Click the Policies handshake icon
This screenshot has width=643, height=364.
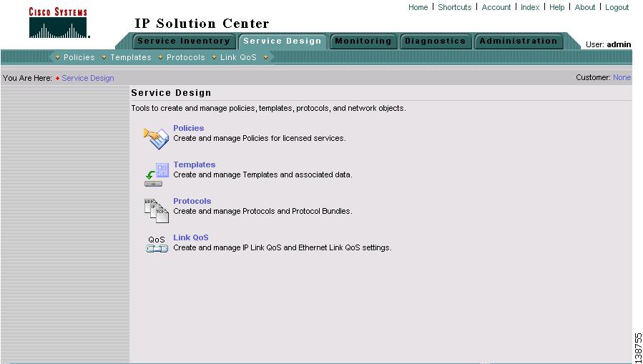(x=156, y=138)
